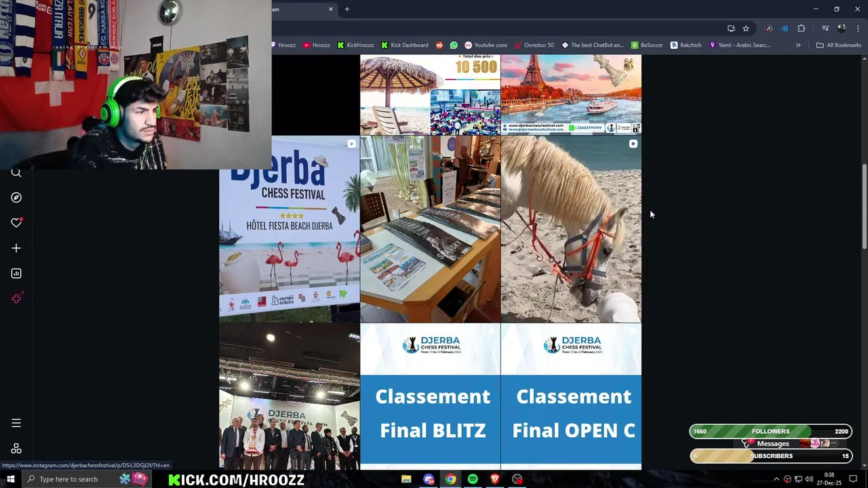Show hidden system tray icons
This screenshot has width=868, height=488.
[776, 479]
